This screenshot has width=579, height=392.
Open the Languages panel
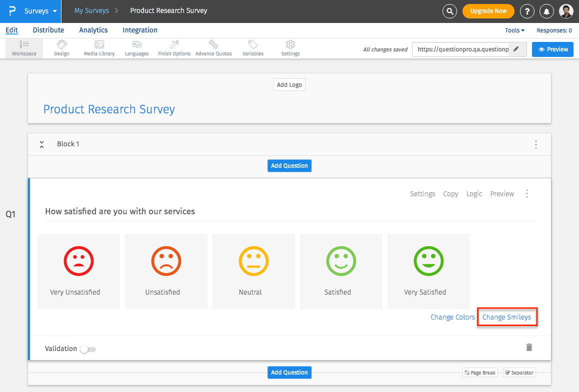point(136,48)
